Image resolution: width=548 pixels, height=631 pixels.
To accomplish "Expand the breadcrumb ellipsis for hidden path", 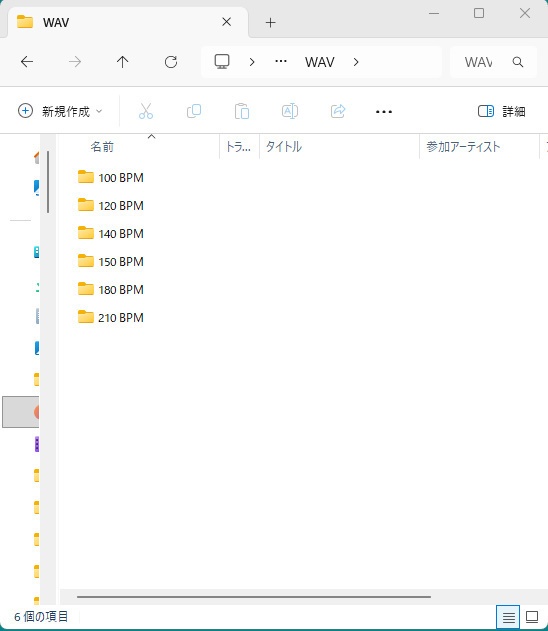I will 281,62.
